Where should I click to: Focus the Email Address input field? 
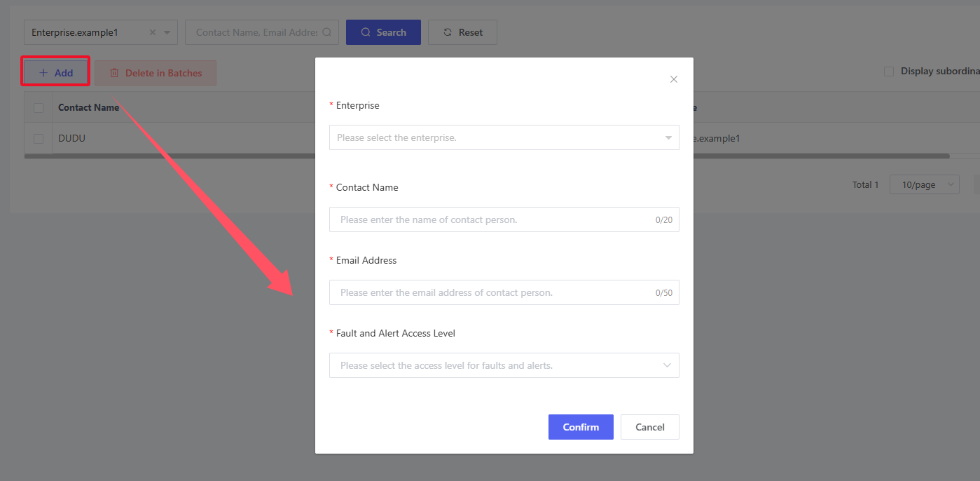[494, 292]
